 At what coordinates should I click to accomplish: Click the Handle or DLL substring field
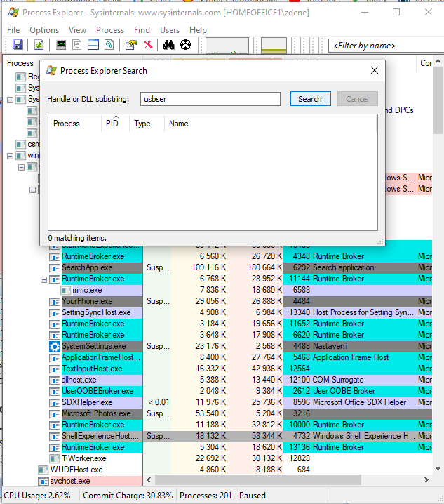pos(210,99)
